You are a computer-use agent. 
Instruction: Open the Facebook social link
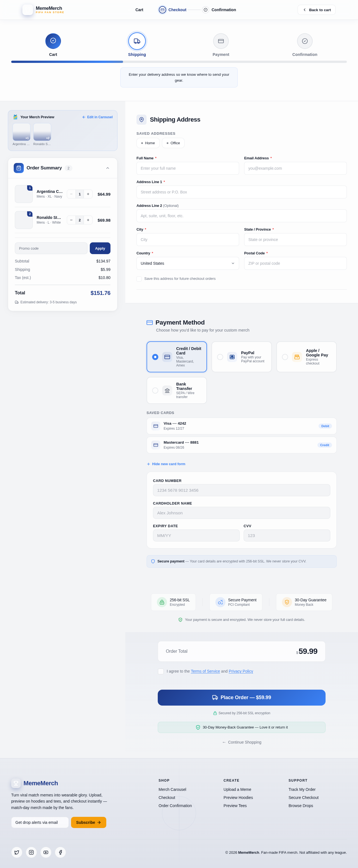[x=60, y=852]
